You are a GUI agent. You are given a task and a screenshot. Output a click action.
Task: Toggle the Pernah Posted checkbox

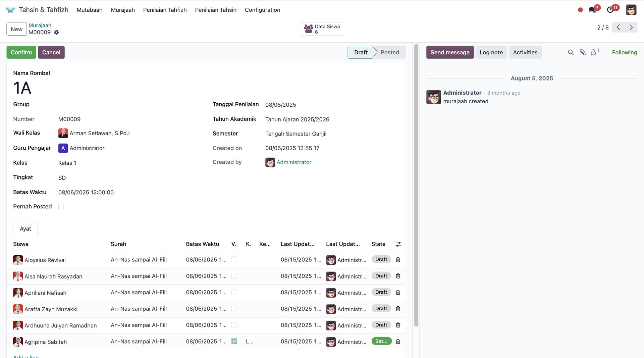coord(61,207)
